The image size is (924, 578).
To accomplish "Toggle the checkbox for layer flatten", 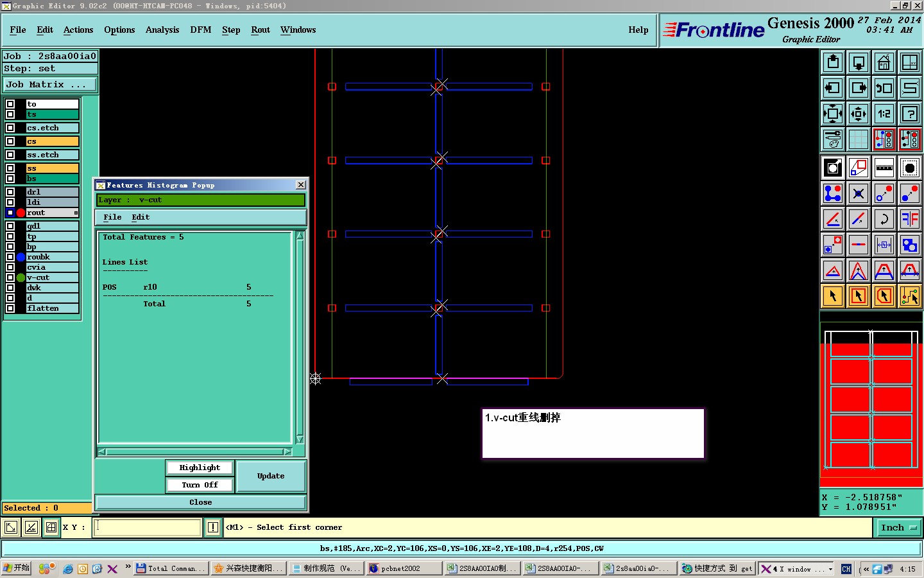I will click(x=10, y=308).
